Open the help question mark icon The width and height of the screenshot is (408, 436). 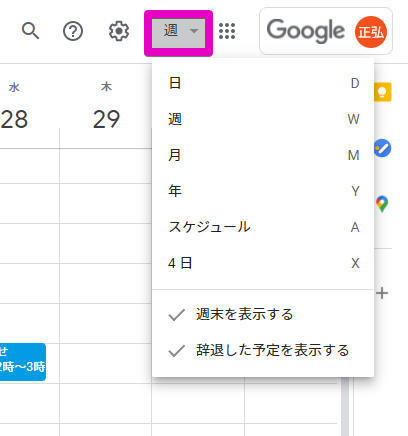[73, 31]
